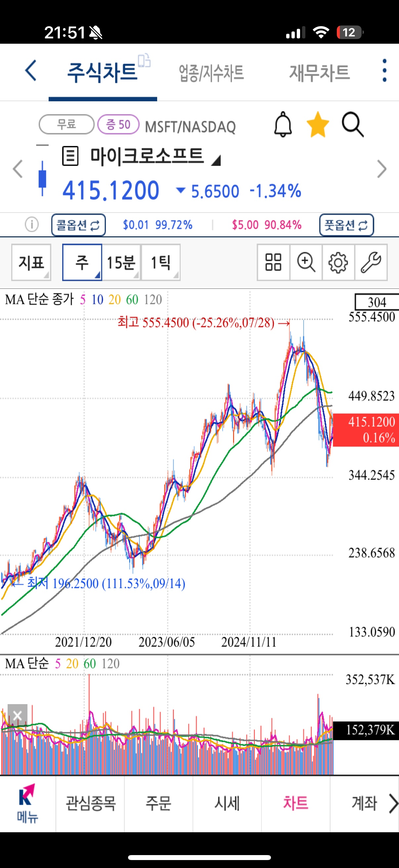Tap the 2024/11/11 date label

tap(249, 642)
